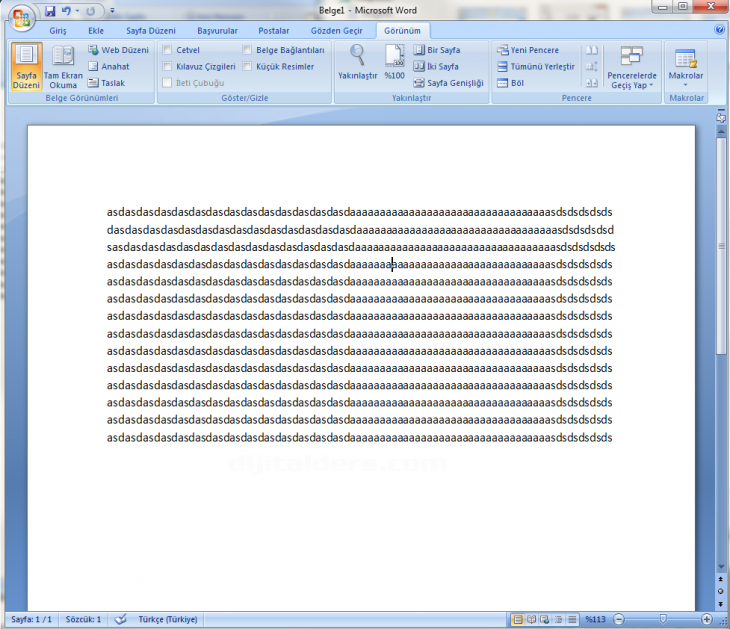
Task: Choose İki Sayfa zoom option
Action: (436, 67)
